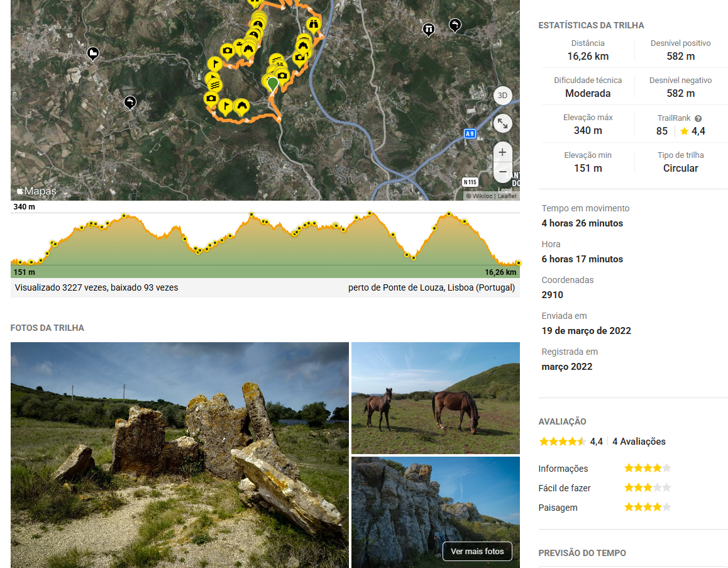Open the large dolmen stones photo

[x=179, y=454]
